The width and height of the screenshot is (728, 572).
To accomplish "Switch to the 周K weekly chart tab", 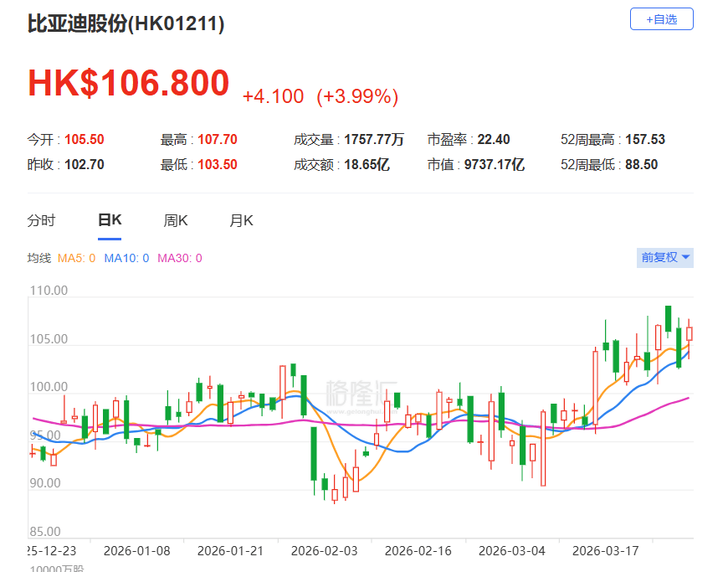I will [x=175, y=219].
